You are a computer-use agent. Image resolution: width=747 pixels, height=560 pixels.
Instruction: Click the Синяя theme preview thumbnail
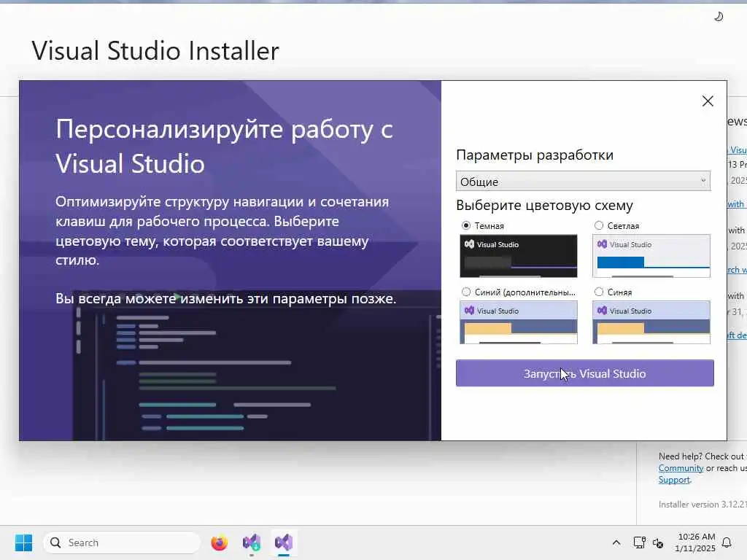click(651, 322)
